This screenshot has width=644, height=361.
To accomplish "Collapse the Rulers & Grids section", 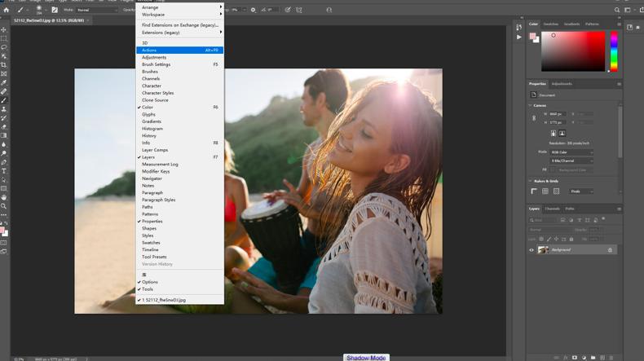I will click(x=530, y=181).
